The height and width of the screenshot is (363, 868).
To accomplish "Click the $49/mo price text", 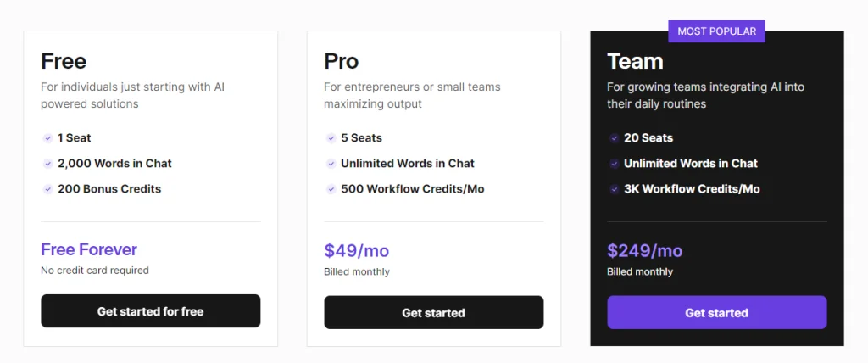I will click(357, 250).
